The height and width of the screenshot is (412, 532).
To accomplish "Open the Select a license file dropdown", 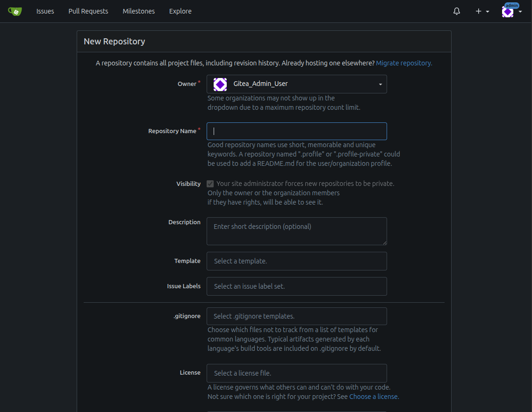I will click(x=296, y=373).
